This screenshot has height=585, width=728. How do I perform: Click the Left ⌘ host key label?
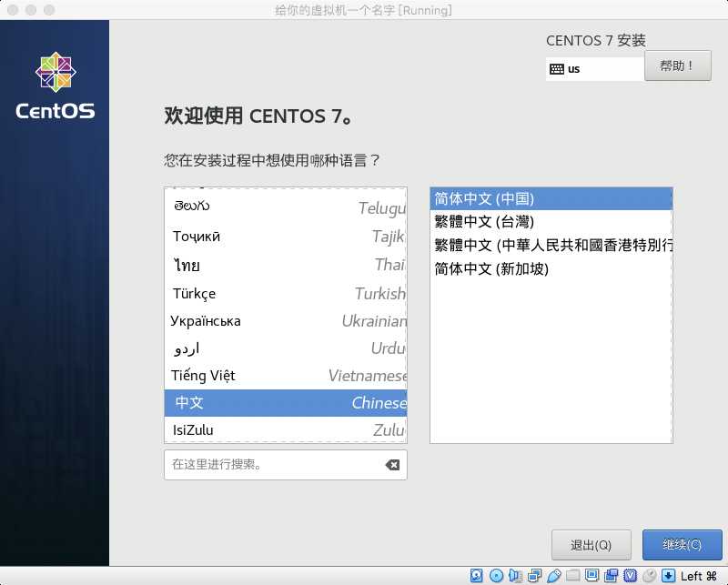coord(699,576)
